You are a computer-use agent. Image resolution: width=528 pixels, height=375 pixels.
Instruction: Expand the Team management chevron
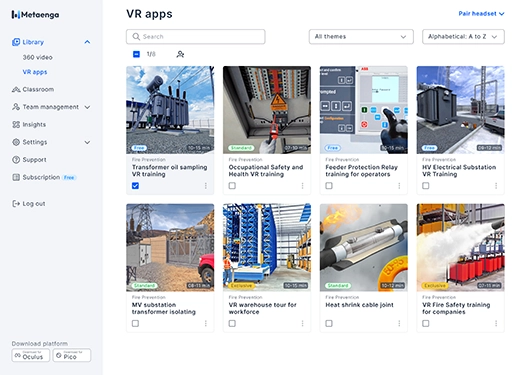(87, 107)
